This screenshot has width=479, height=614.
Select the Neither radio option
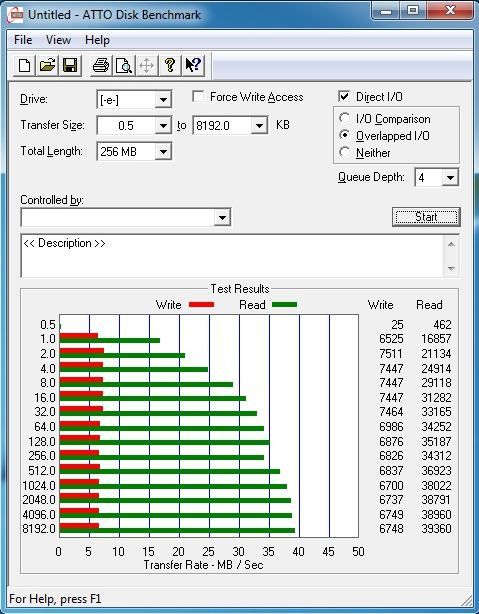(x=345, y=152)
